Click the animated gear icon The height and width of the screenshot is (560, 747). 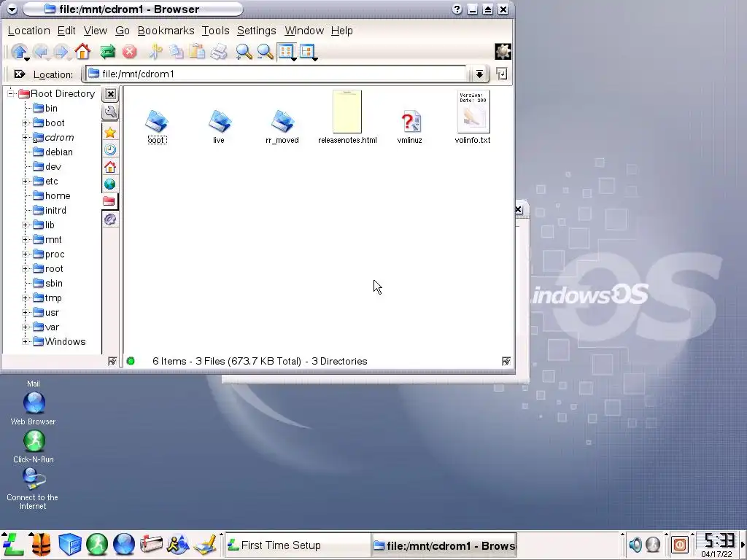[503, 52]
